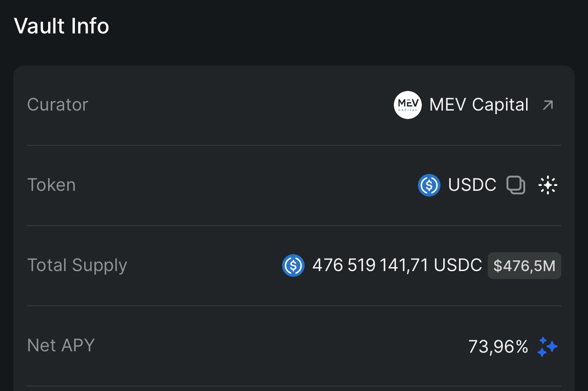Image resolution: width=588 pixels, height=391 pixels.
Task: Click the blue sparkles icon beside Net APY
Action: 547,346
